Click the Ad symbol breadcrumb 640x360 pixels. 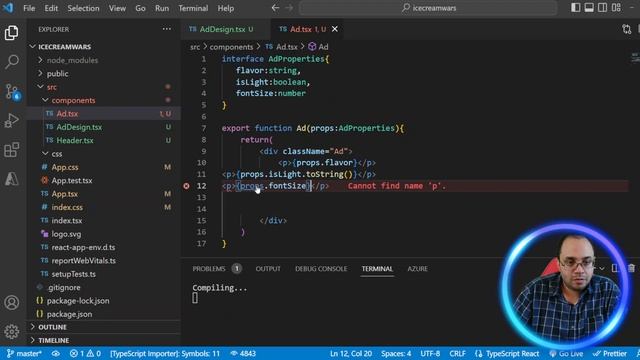[318, 47]
